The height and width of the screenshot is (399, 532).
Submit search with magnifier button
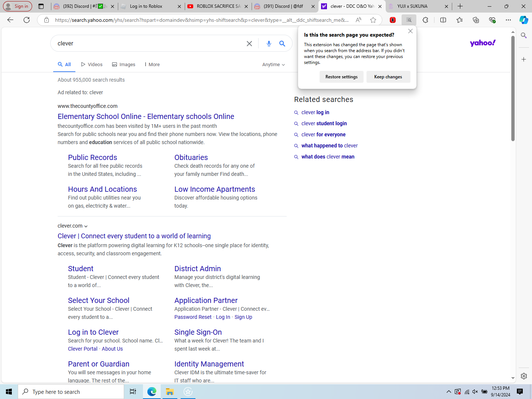(282, 44)
